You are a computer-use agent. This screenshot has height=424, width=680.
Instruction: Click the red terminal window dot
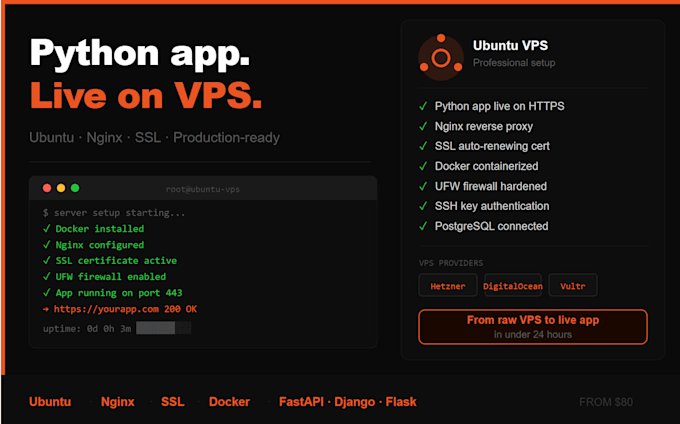pos(47,188)
